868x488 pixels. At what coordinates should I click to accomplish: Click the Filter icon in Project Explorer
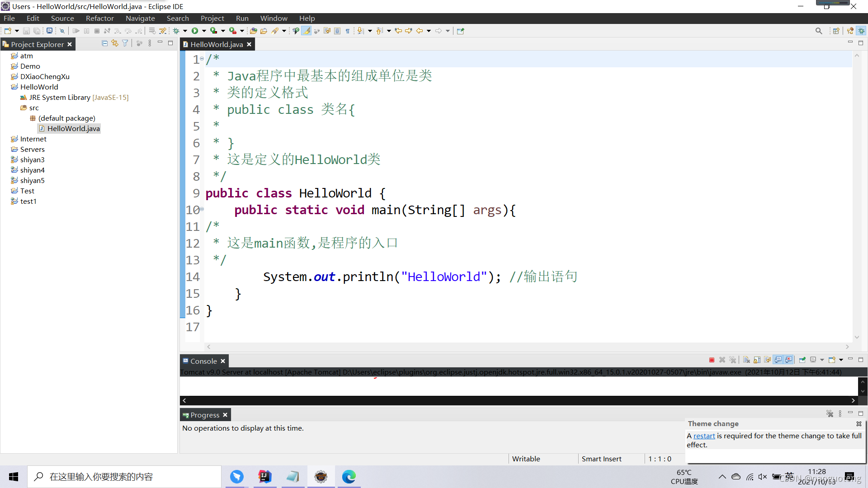125,43
